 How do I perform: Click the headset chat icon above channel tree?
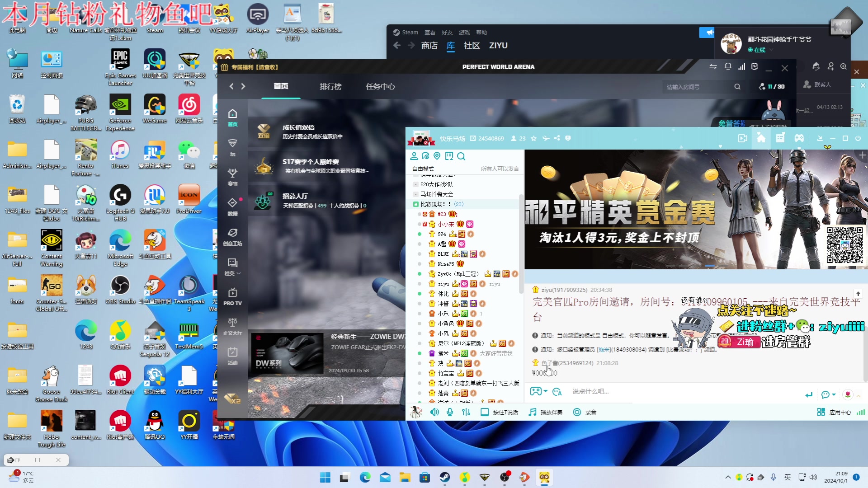click(x=425, y=156)
